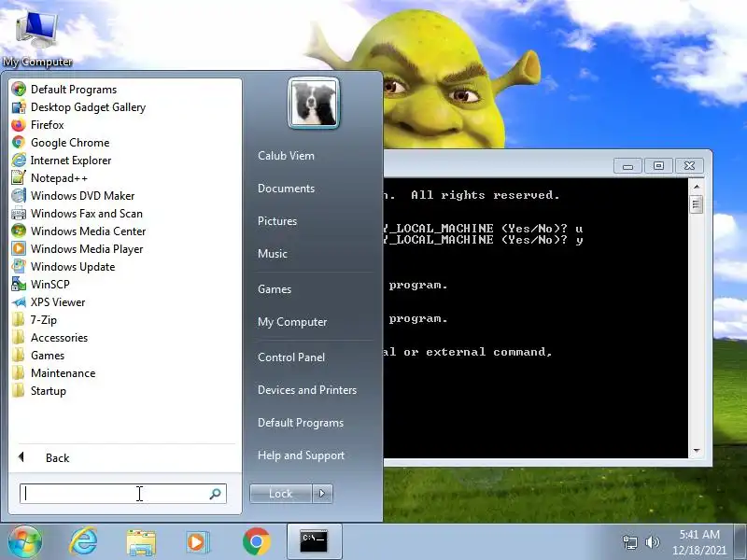
Task: Open Calub Viem user folder
Action: [286, 156]
